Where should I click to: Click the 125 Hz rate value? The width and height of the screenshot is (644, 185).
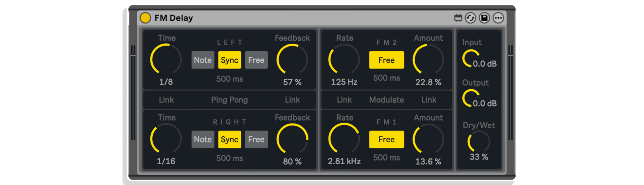pyautogui.click(x=344, y=82)
